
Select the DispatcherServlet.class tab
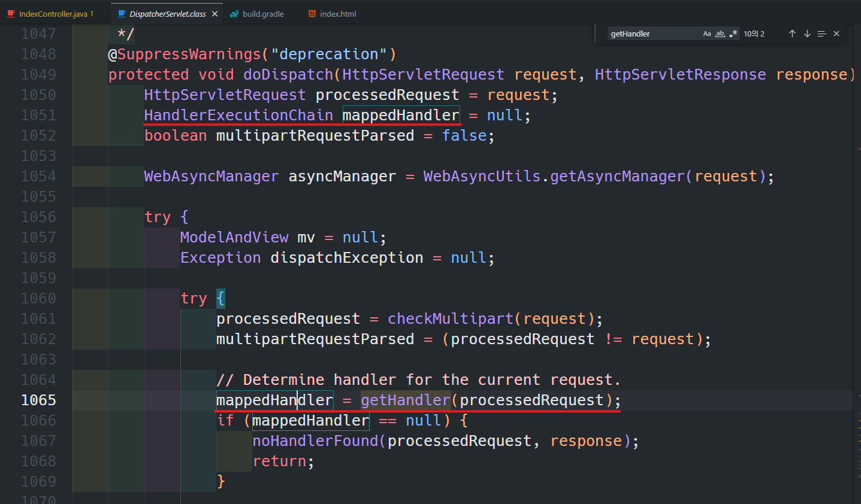pyautogui.click(x=167, y=13)
